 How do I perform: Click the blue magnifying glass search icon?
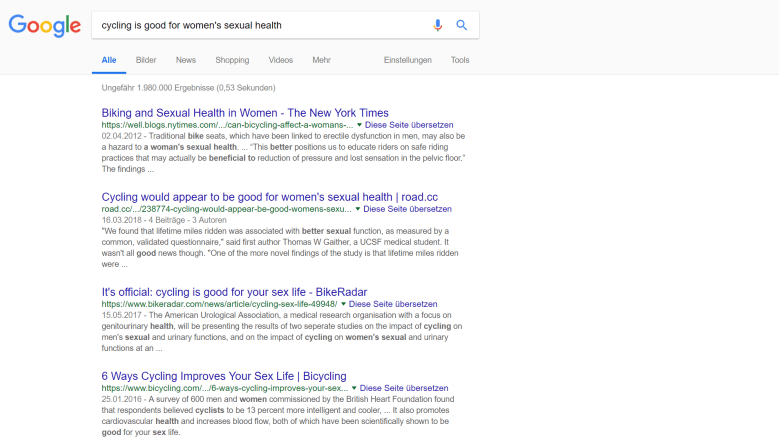click(462, 25)
